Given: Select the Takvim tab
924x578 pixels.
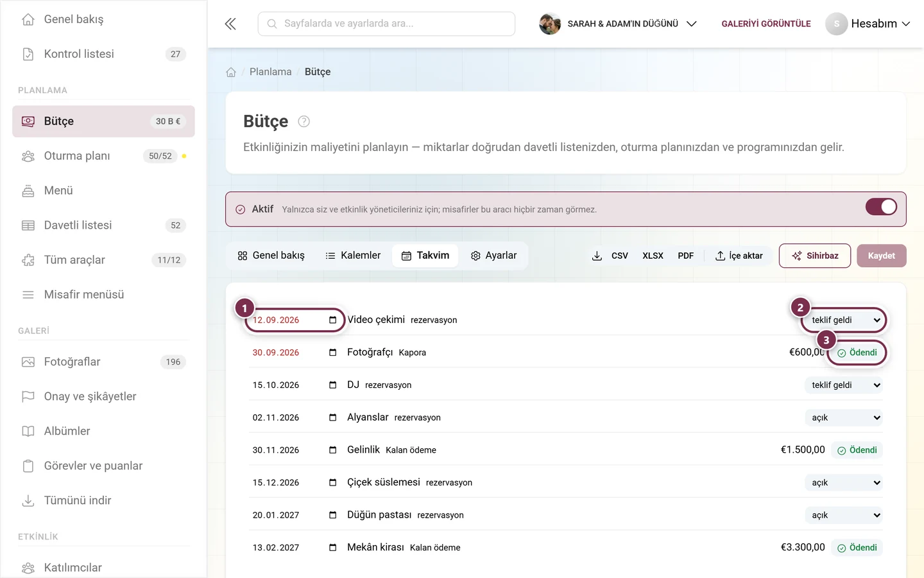Looking at the screenshot, I should pyautogui.click(x=425, y=256).
